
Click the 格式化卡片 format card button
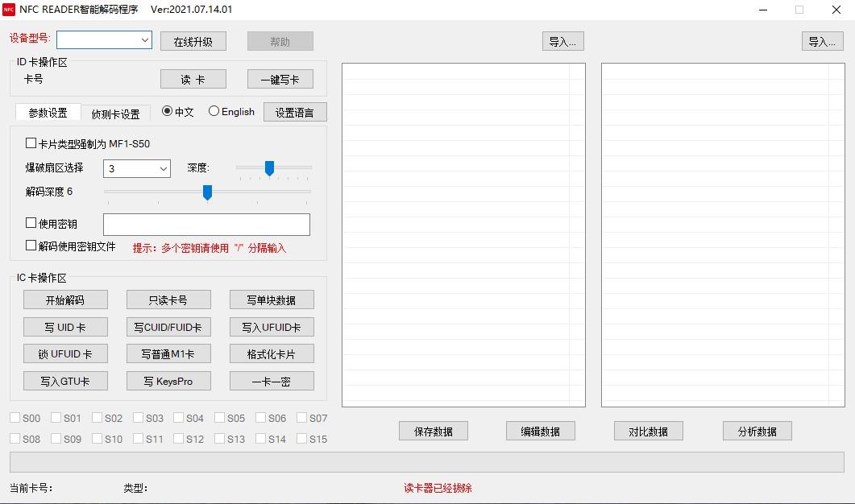click(272, 354)
